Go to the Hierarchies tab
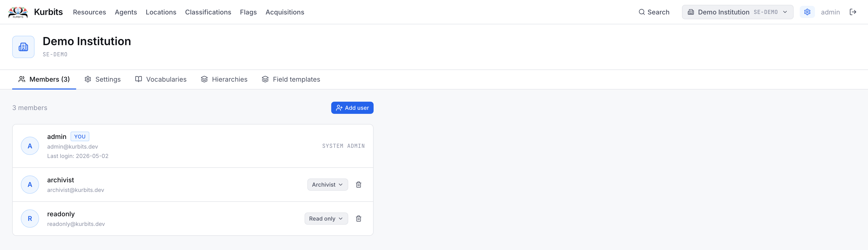 tap(224, 79)
